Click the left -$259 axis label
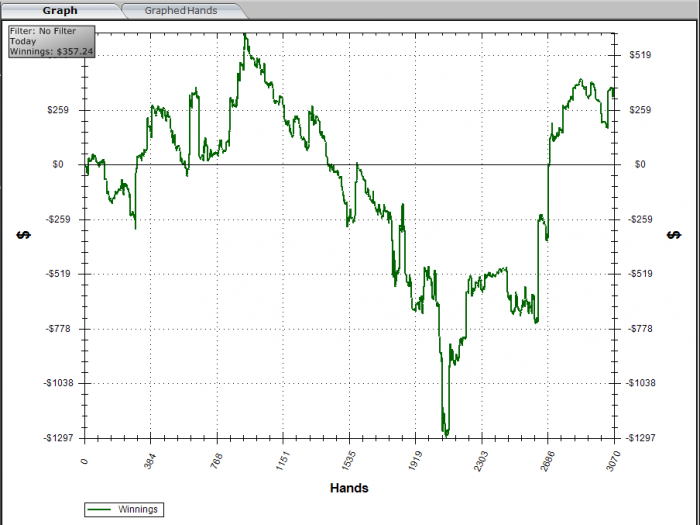700x525 pixels. 57,219
